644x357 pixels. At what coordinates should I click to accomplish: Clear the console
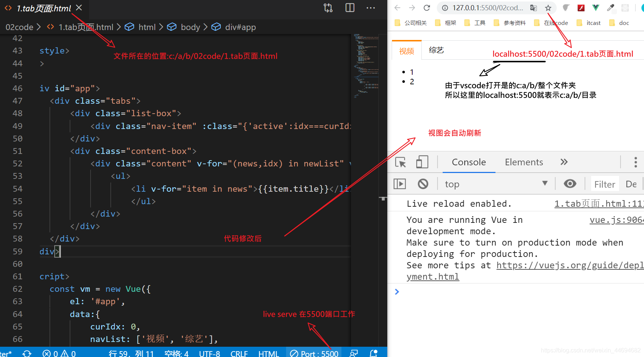click(x=423, y=184)
